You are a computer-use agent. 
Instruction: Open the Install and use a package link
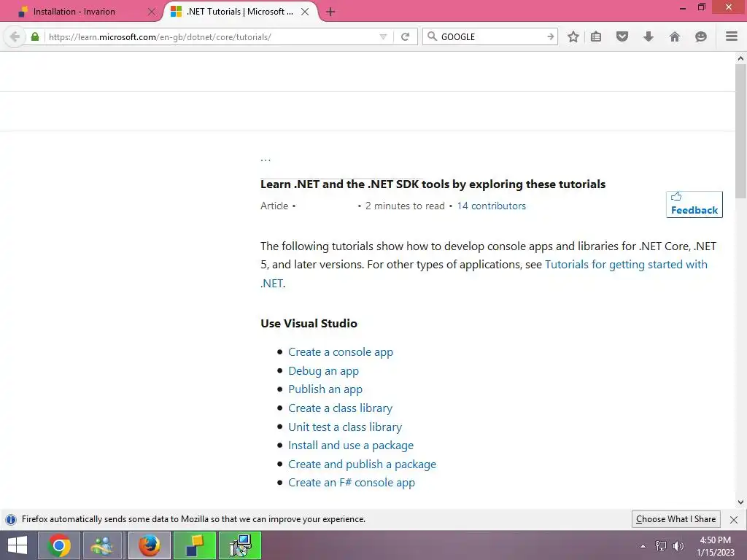click(x=351, y=446)
